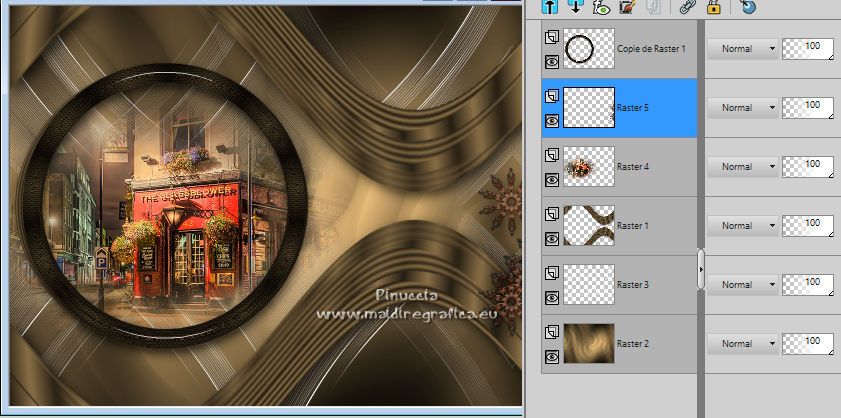Screen dimensions: 841x418
Task: Click the layers panel splitter handle arrow
Action: 701,268
